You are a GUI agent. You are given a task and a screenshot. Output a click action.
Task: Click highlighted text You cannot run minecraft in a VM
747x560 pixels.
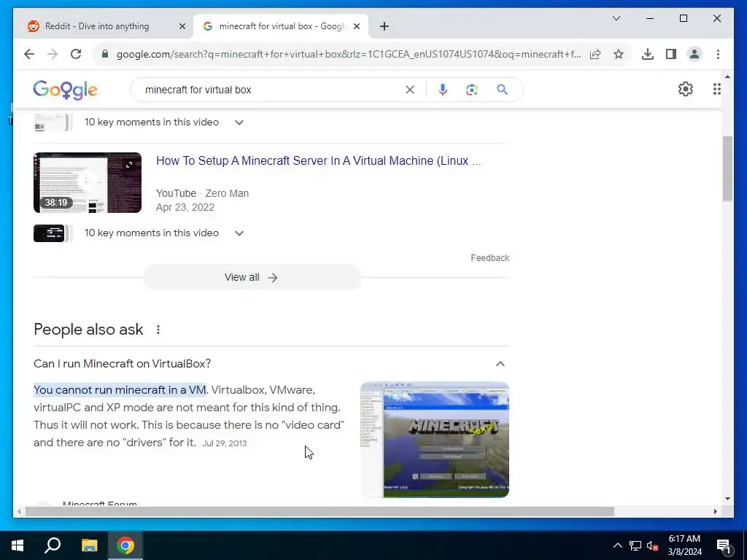(x=120, y=390)
